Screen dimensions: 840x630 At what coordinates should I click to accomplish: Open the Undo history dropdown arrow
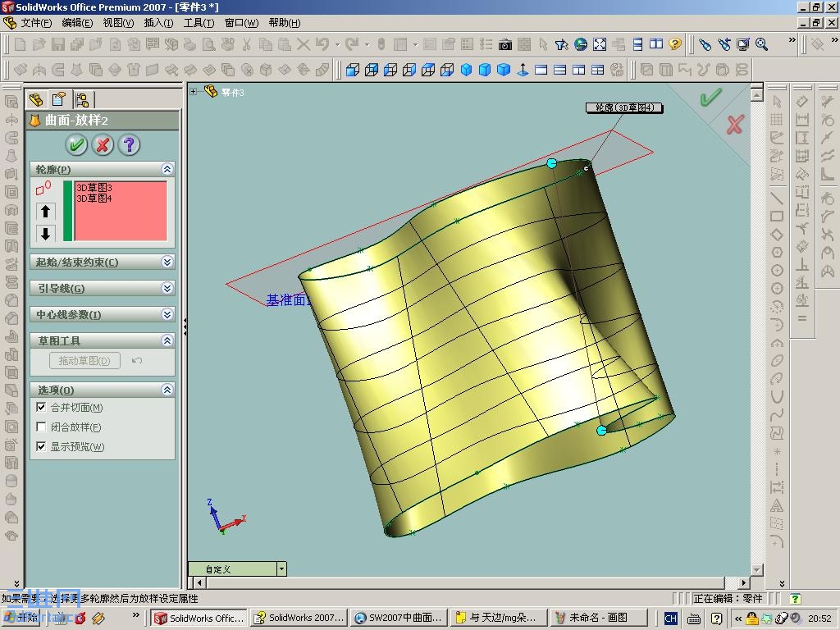click(337, 45)
